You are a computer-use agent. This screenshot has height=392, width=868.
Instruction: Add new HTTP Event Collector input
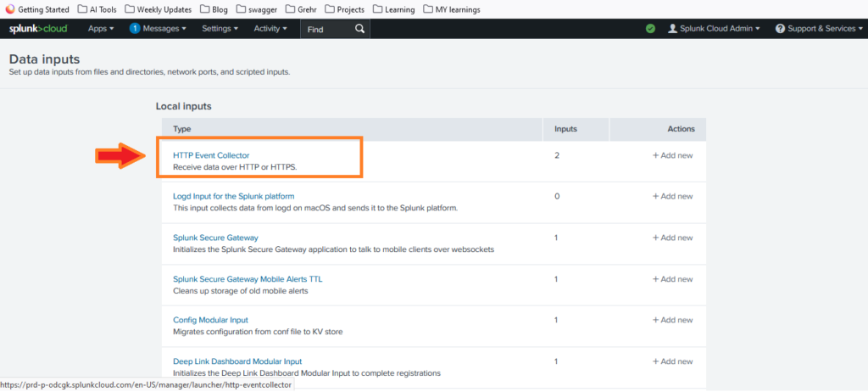pyautogui.click(x=672, y=155)
